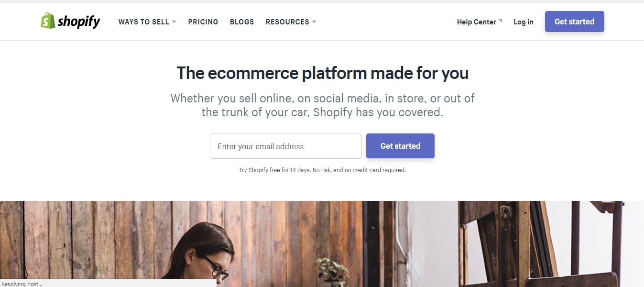
Task: Click the small arrow icon after Help Center
Action: (501, 21)
